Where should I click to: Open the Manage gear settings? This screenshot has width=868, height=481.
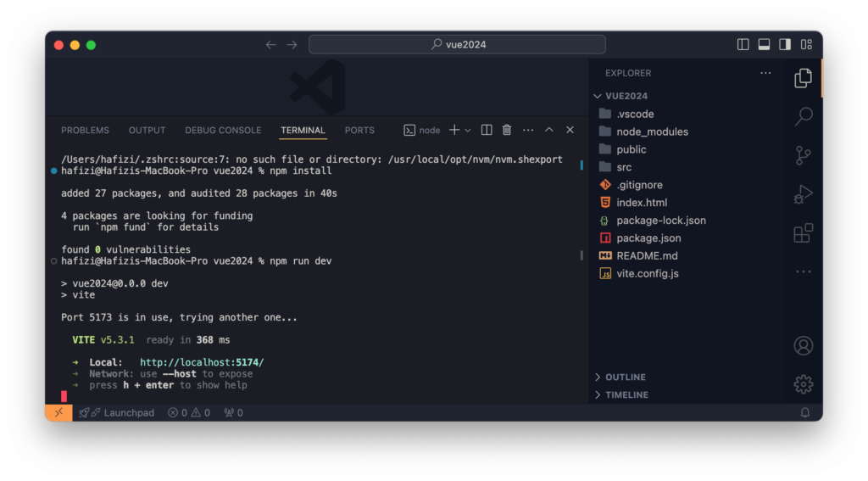[804, 384]
